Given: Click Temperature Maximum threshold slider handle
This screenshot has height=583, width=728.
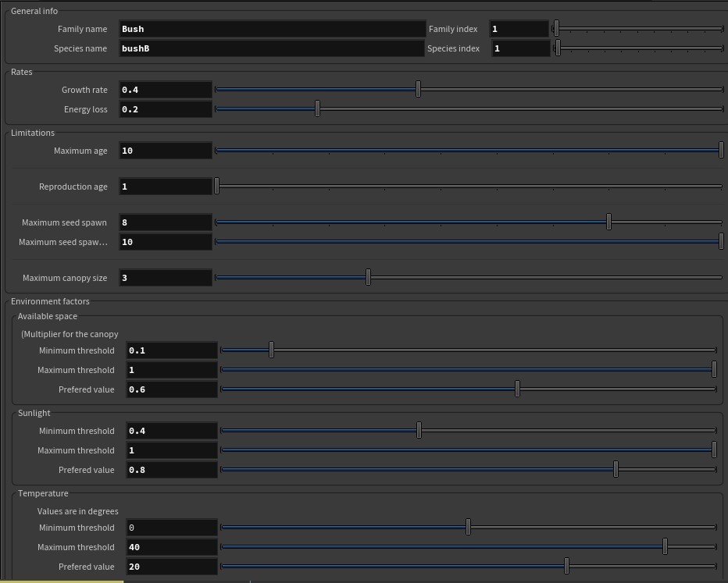Looking at the screenshot, I should (x=666, y=546).
